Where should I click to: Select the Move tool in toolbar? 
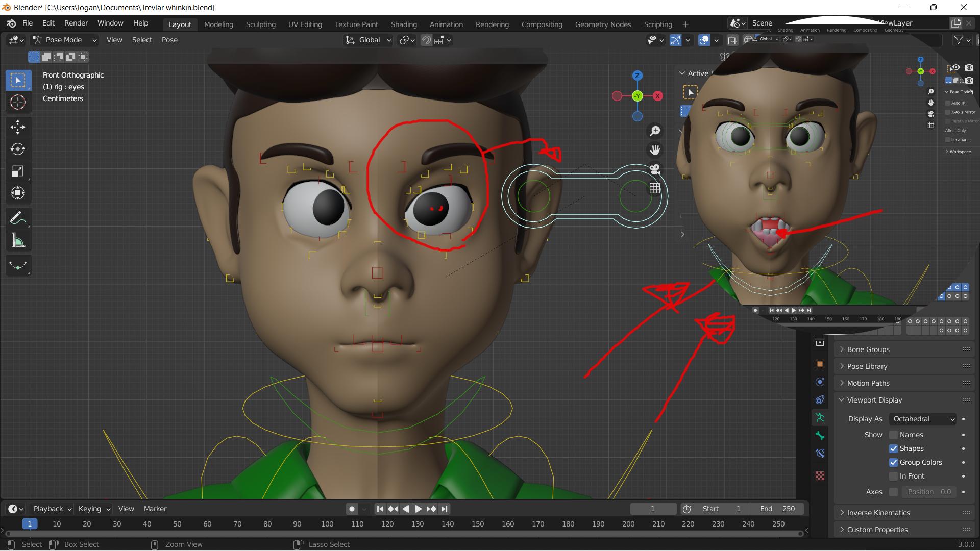click(x=17, y=127)
